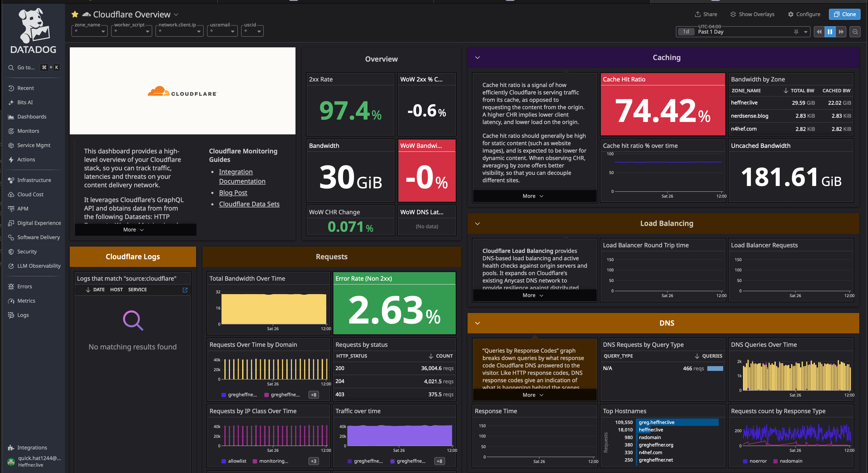Open the time range dropdown arrow
The width and height of the screenshot is (868, 473).
pyautogui.click(x=805, y=32)
